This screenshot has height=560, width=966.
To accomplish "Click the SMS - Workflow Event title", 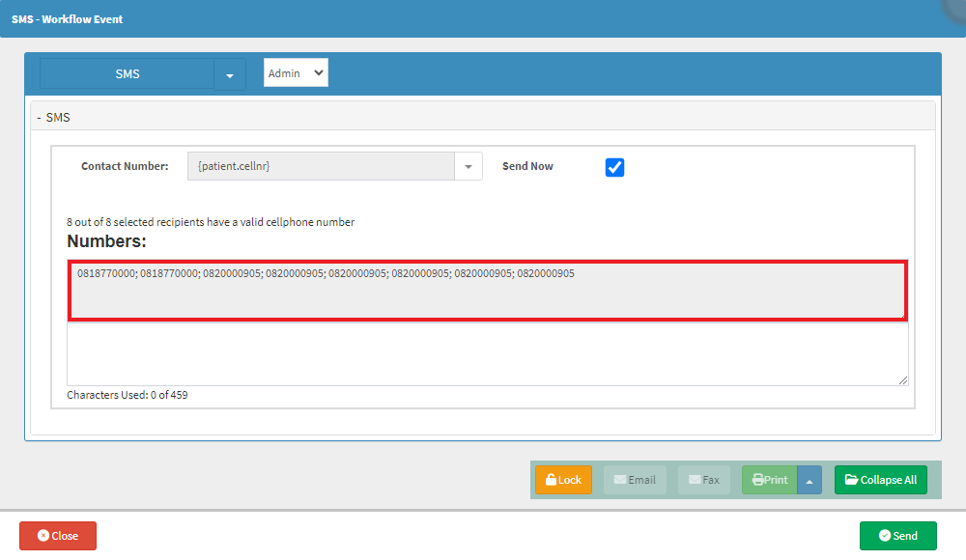I will click(68, 19).
